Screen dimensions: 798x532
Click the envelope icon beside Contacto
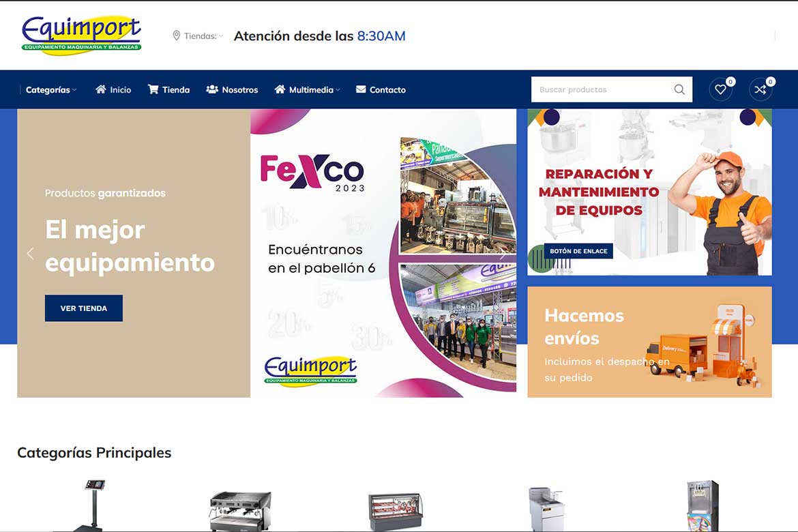coord(361,89)
